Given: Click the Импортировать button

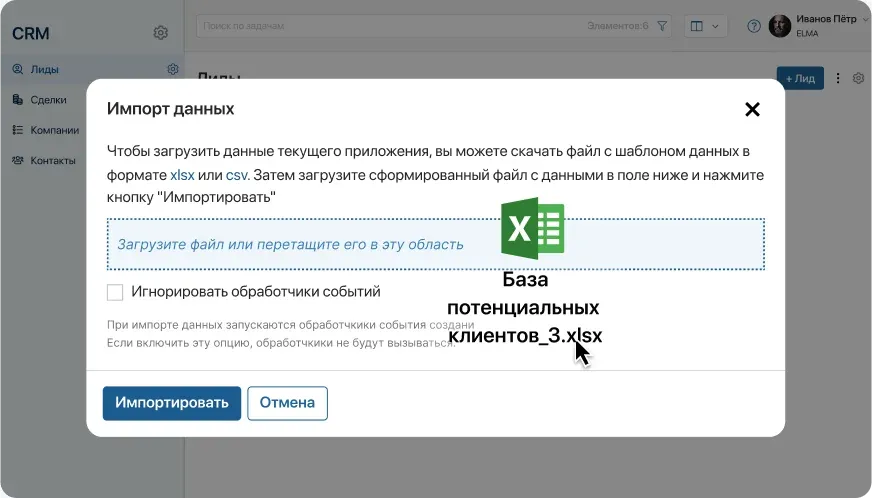Looking at the screenshot, I should [171, 403].
